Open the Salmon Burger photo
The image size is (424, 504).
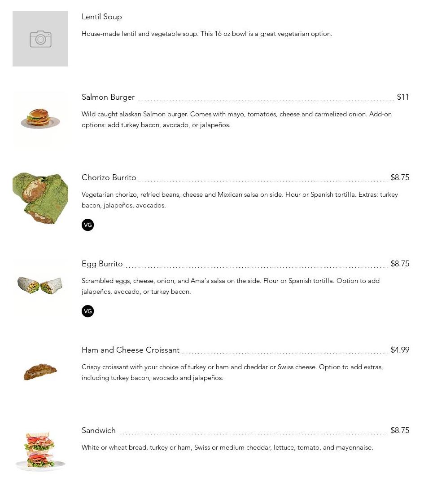click(40, 119)
